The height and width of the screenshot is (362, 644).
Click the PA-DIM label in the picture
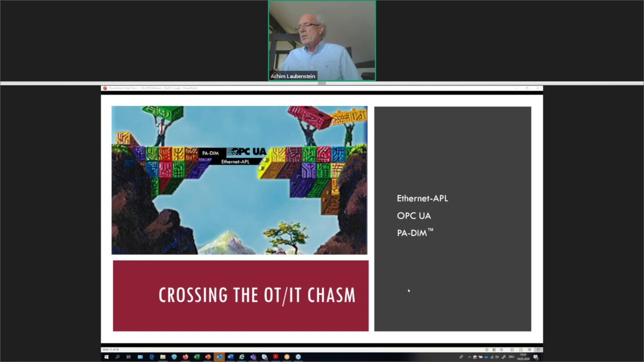[x=210, y=153]
